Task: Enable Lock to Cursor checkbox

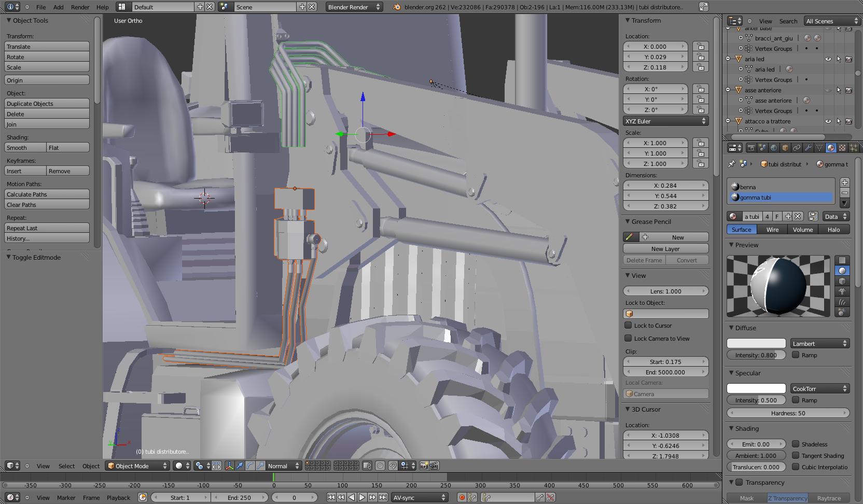Action: tap(628, 325)
